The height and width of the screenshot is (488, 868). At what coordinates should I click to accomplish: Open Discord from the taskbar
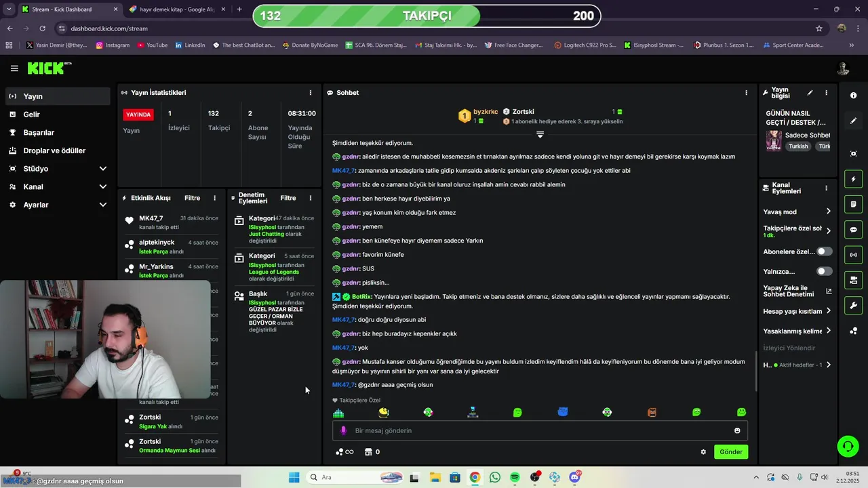click(x=575, y=477)
